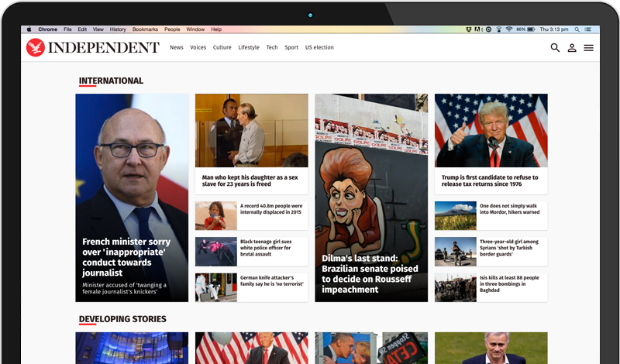
Task: Open 'German knife attacker's family' story
Action: (272, 280)
